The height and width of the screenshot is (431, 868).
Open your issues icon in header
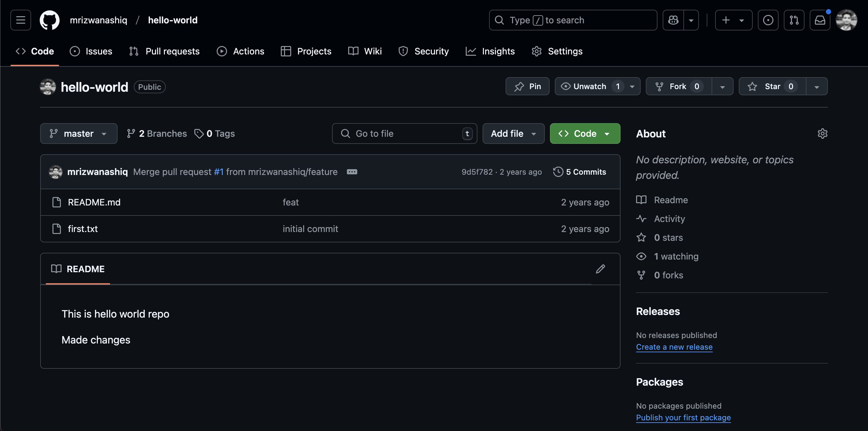pyautogui.click(x=768, y=20)
